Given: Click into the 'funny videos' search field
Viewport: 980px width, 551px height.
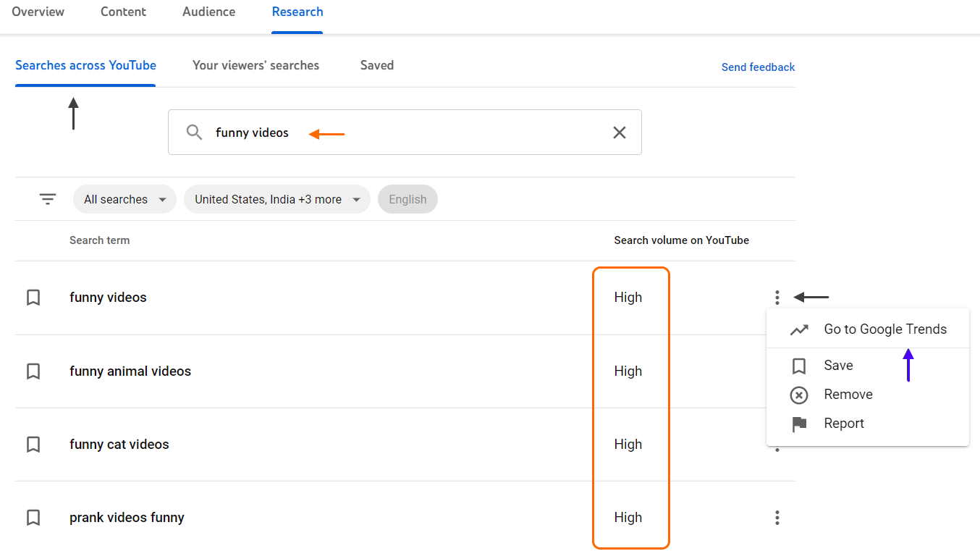Looking at the screenshot, I should point(405,133).
